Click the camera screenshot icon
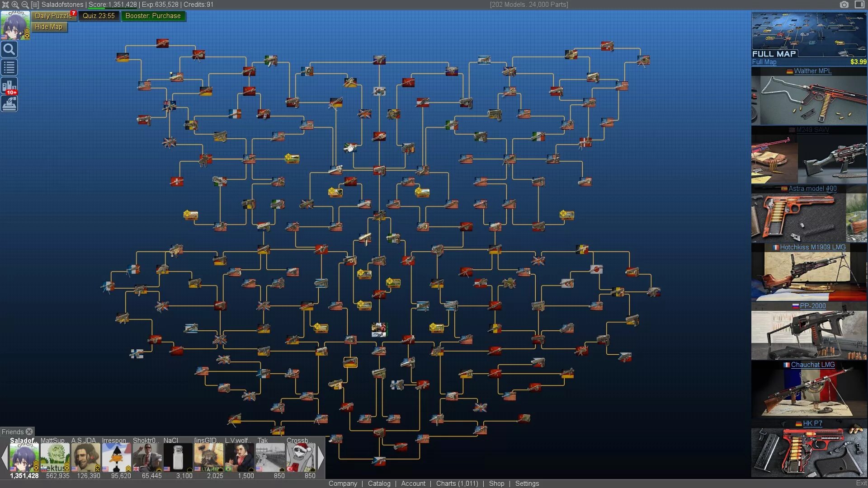The image size is (868, 488). point(844,5)
